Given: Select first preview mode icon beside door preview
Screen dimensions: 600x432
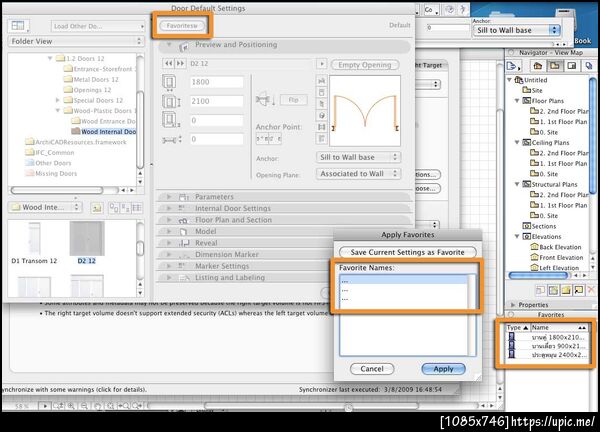Looking at the screenshot, I should click(x=321, y=81).
